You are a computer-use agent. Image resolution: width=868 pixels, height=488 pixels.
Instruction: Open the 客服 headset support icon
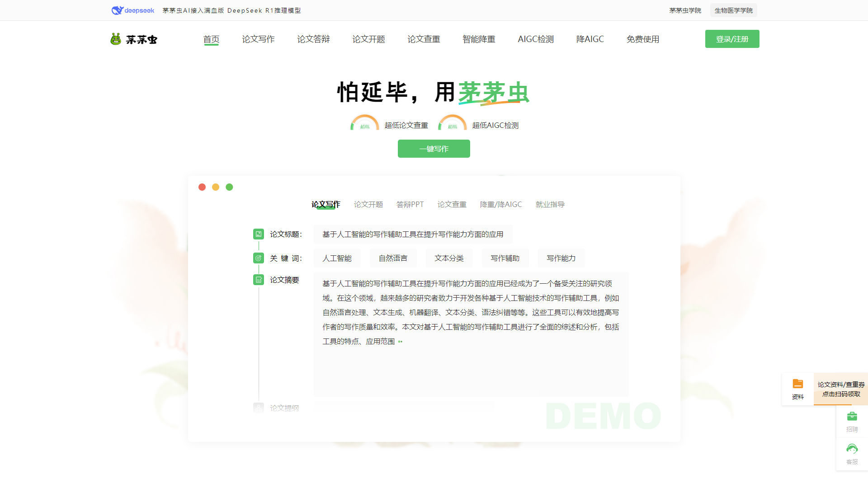point(852,449)
